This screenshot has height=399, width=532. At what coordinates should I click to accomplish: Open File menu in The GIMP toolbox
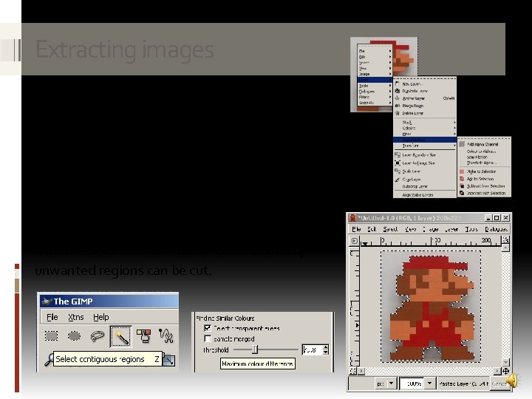(x=52, y=317)
